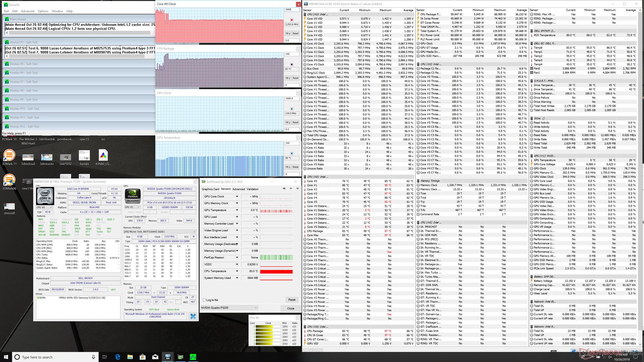
Task: Open GPU-Z hamburger menu icon
Action: (x=298, y=189)
